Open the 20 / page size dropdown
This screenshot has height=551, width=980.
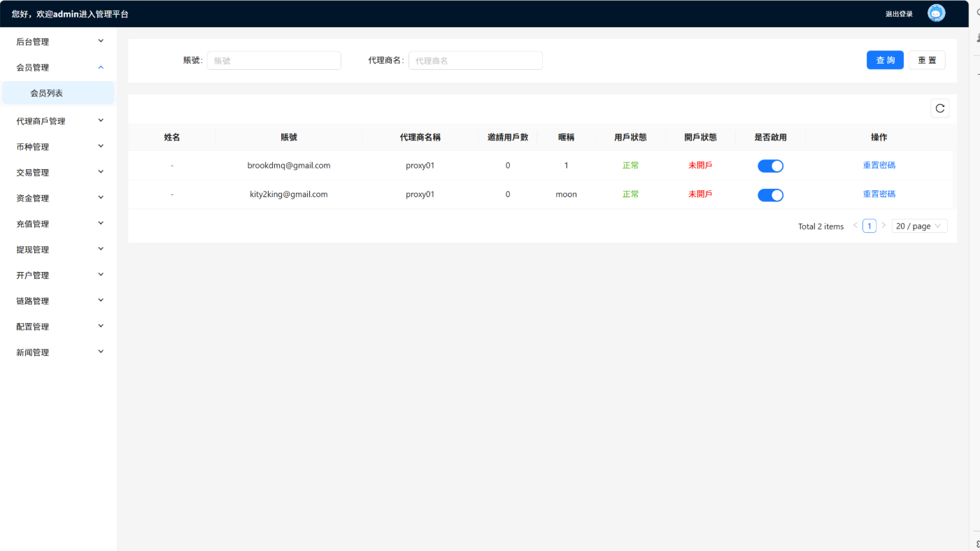pyautogui.click(x=919, y=226)
